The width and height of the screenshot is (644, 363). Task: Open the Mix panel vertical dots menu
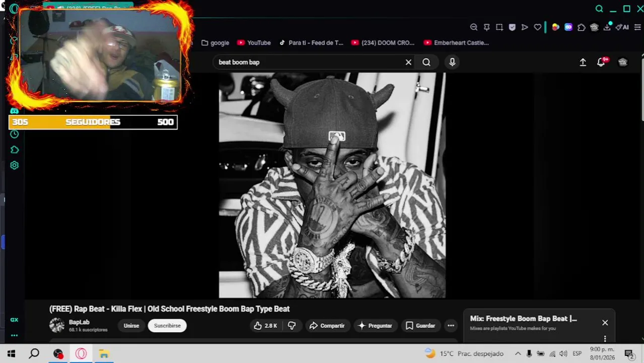[x=605, y=338]
